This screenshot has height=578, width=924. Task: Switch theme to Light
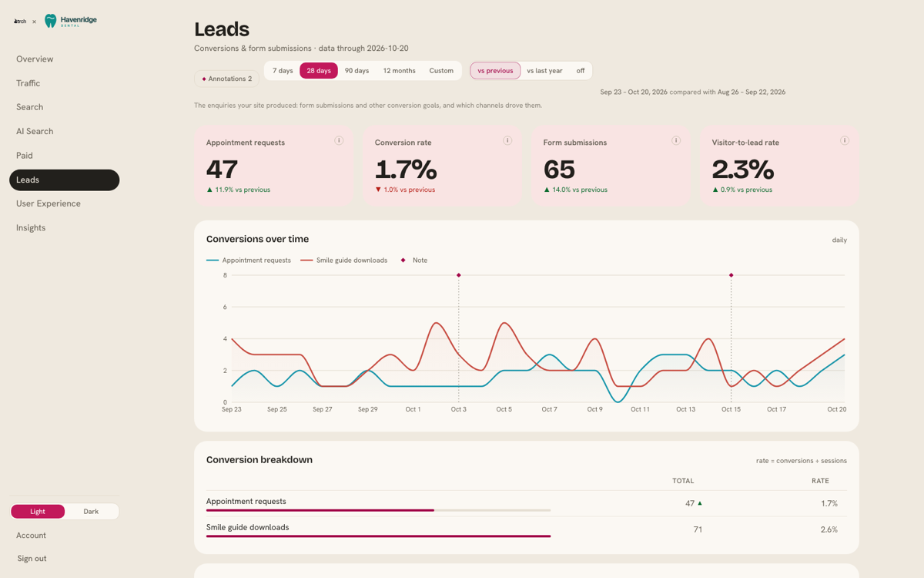[38, 512]
